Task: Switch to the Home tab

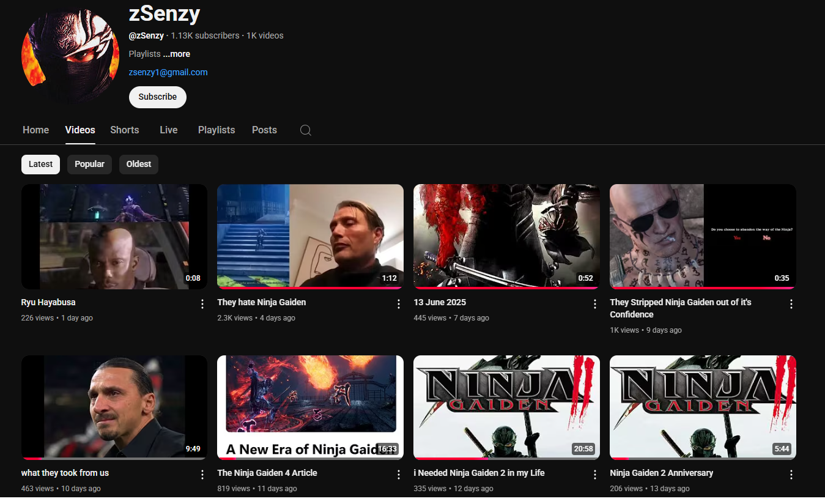Action: (35, 130)
